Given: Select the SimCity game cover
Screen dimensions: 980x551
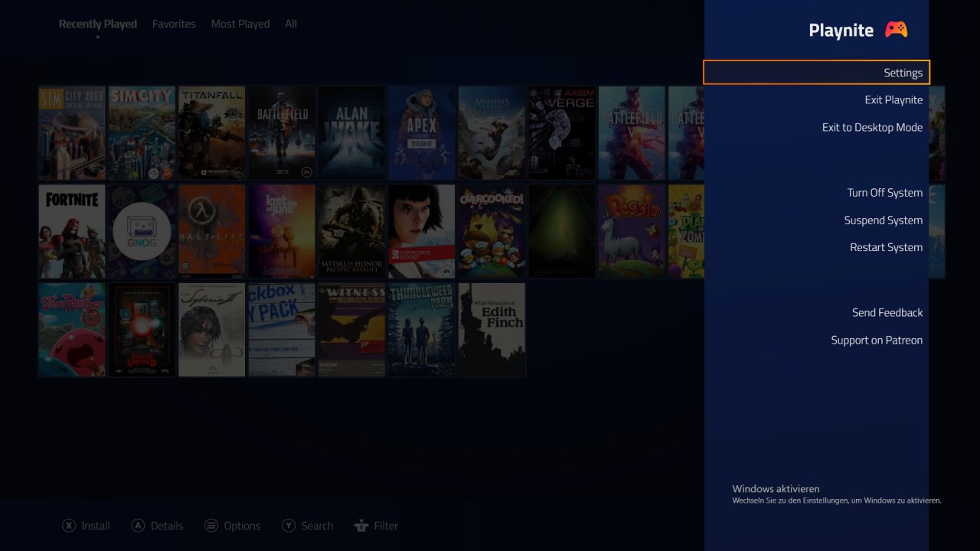Looking at the screenshot, I should pos(142,133).
